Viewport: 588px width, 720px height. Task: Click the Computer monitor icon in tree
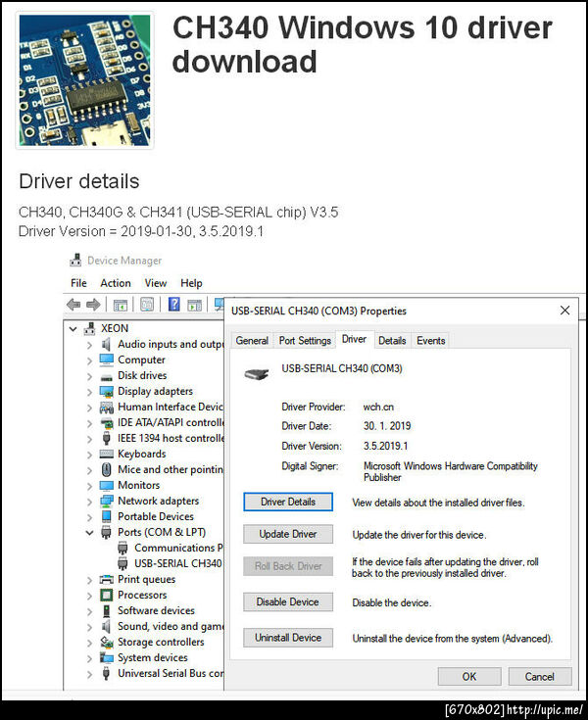(107, 360)
